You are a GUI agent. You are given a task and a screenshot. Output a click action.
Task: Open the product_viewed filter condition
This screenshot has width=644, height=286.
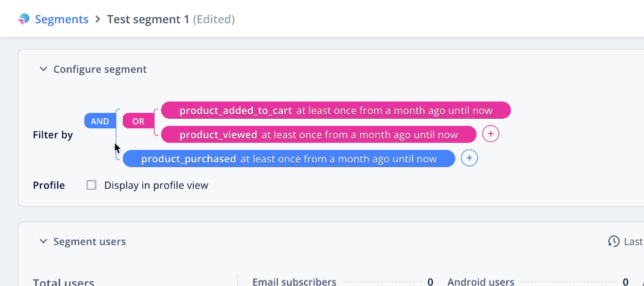pyautogui.click(x=318, y=134)
